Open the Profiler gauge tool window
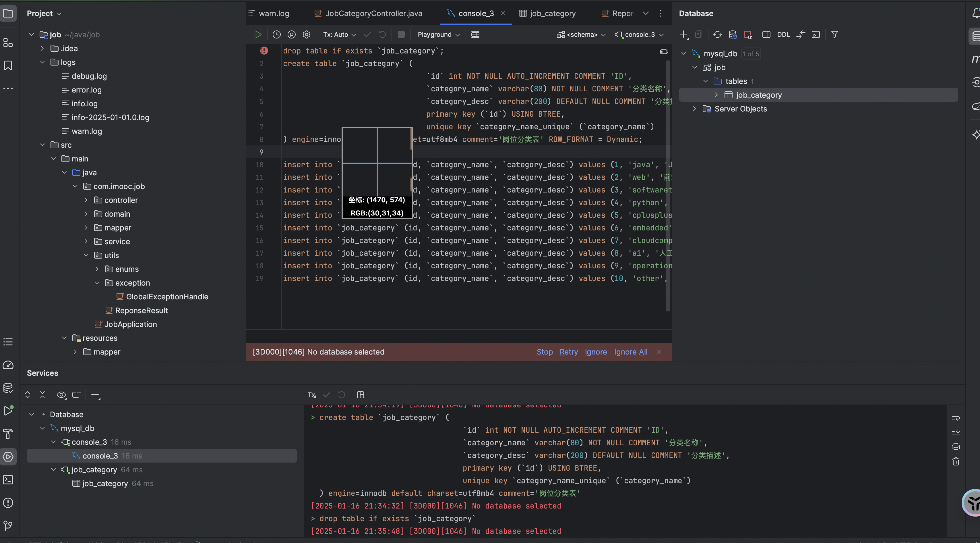Viewport: 980px width, 543px height. click(8, 365)
